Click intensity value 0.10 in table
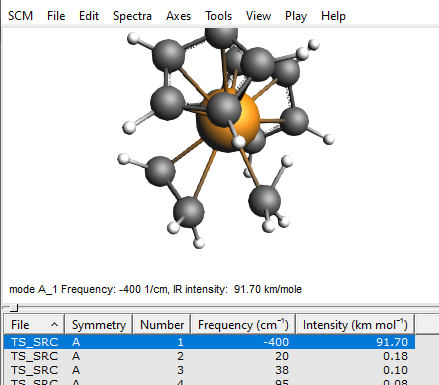Image resolution: width=439 pixels, height=385 pixels. [x=395, y=370]
